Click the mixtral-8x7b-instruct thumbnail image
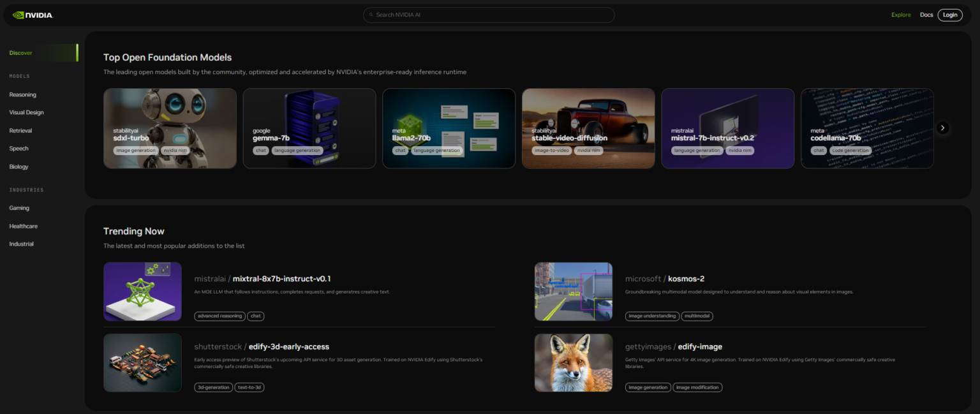Image resolution: width=980 pixels, height=414 pixels. (x=142, y=292)
